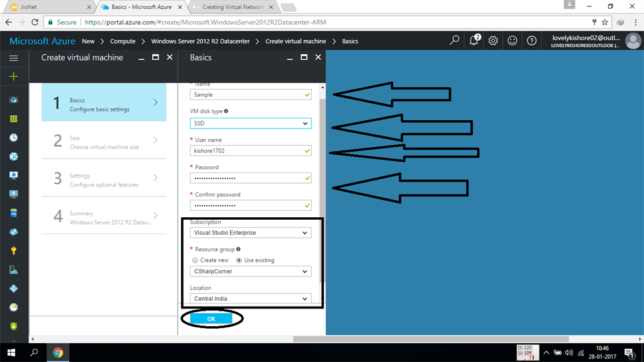This screenshot has width=644, height=362.
Task: Reload the page with browser refresh
Action: pos(35,22)
